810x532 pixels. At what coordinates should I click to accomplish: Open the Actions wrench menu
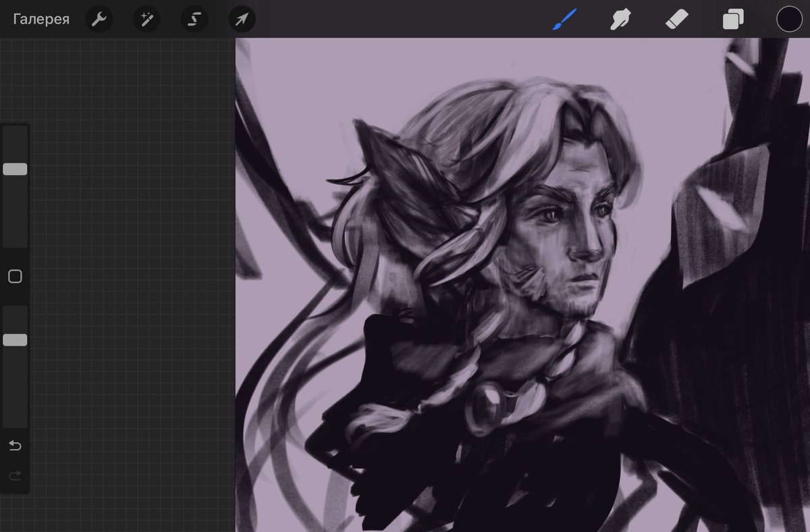click(x=99, y=20)
